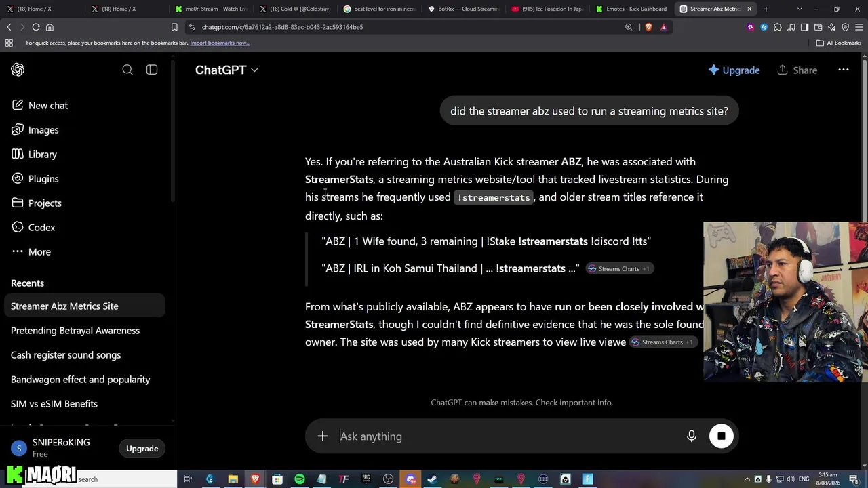
Task: Open Brave VPN shield icon
Action: pos(846,27)
